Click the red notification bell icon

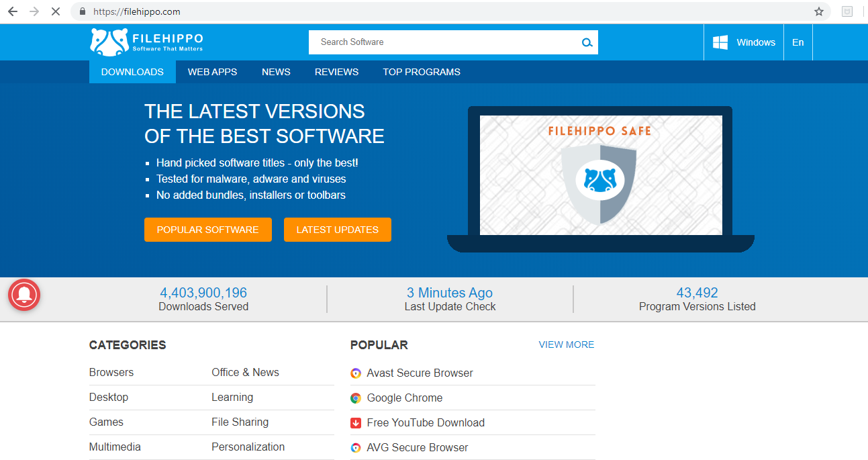(x=24, y=295)
